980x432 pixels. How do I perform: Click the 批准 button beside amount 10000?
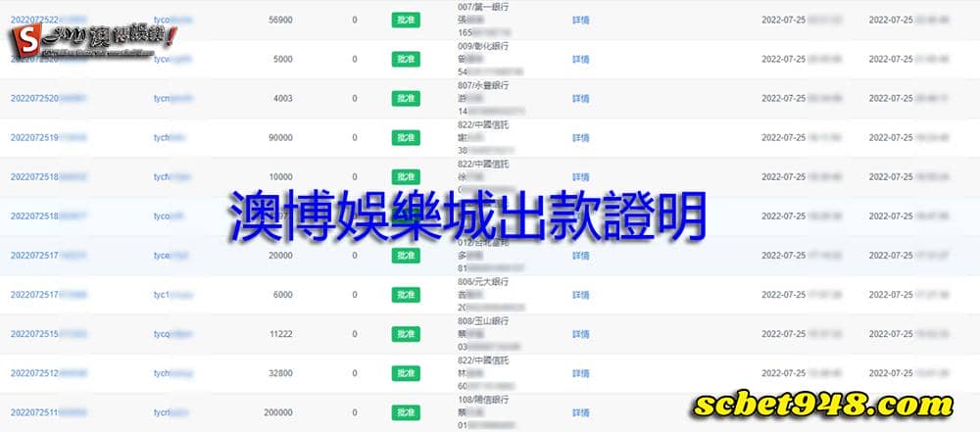point(406,177)
